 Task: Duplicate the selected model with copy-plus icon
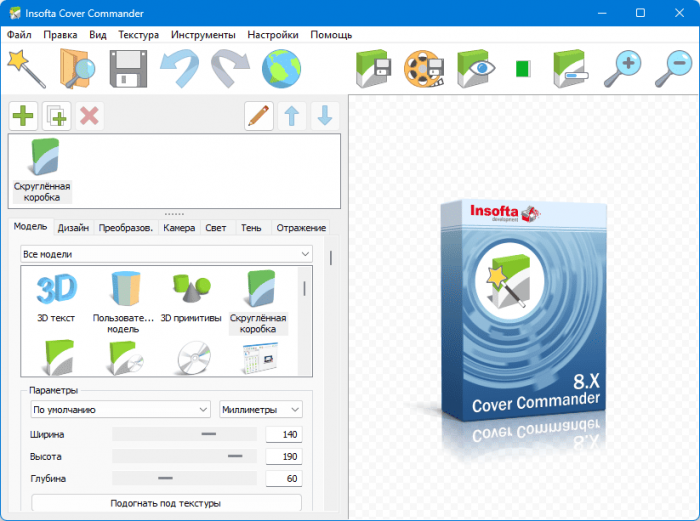click(x=56, y=116)
